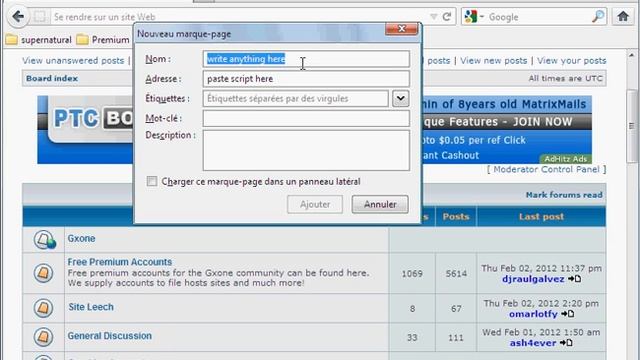Click the Étiquettes text field

(296, 98)
